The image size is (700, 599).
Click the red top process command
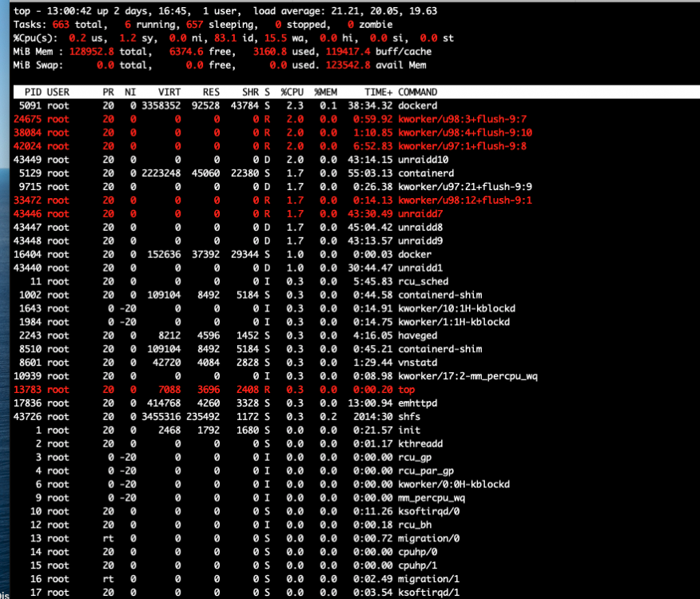point(406,390)
